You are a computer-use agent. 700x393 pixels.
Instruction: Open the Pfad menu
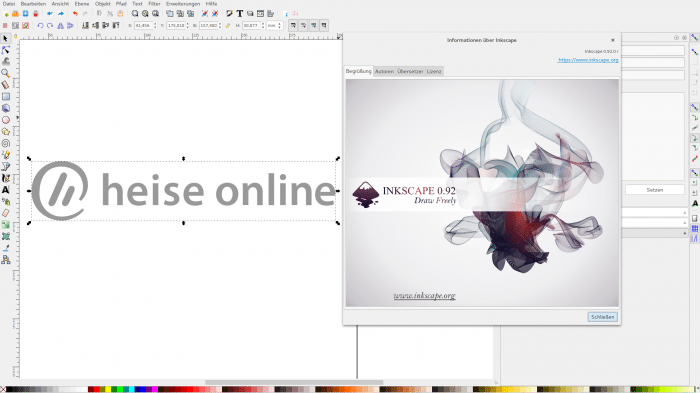coord(121,4)
